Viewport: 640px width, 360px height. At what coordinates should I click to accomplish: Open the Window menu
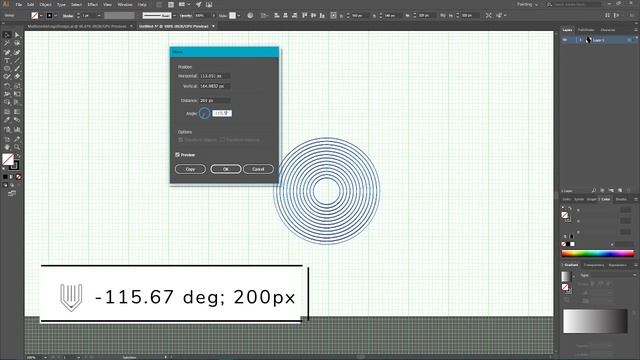125,4
